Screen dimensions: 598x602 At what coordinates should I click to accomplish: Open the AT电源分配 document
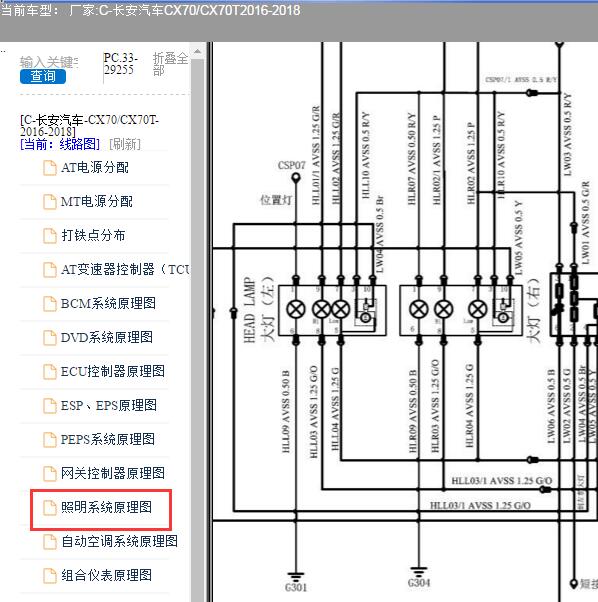point(94,167)
